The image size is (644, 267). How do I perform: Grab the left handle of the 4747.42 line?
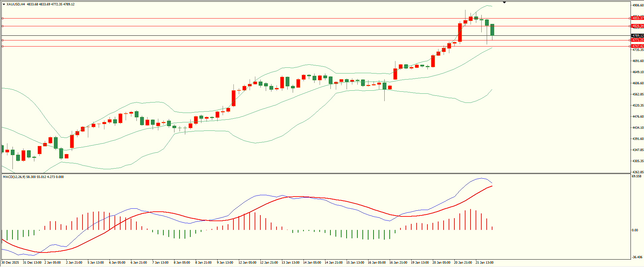pyautogui.click(x=3, y=46)
